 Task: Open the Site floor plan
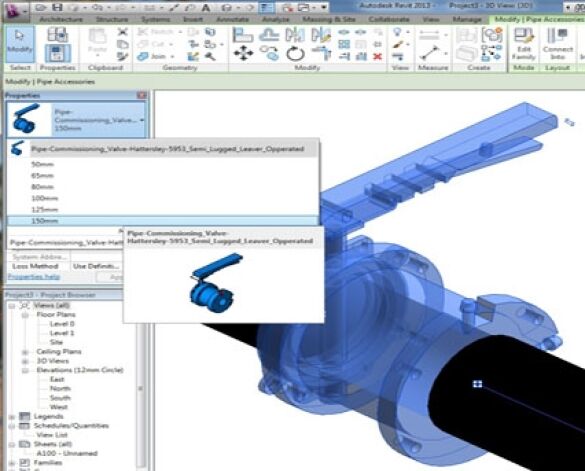coord(56,342)
